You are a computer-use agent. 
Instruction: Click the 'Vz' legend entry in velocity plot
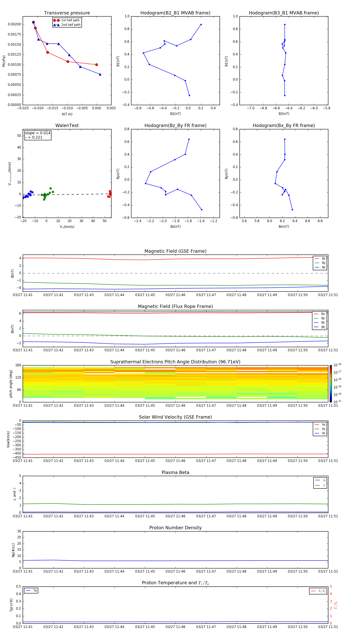[320, 433]
